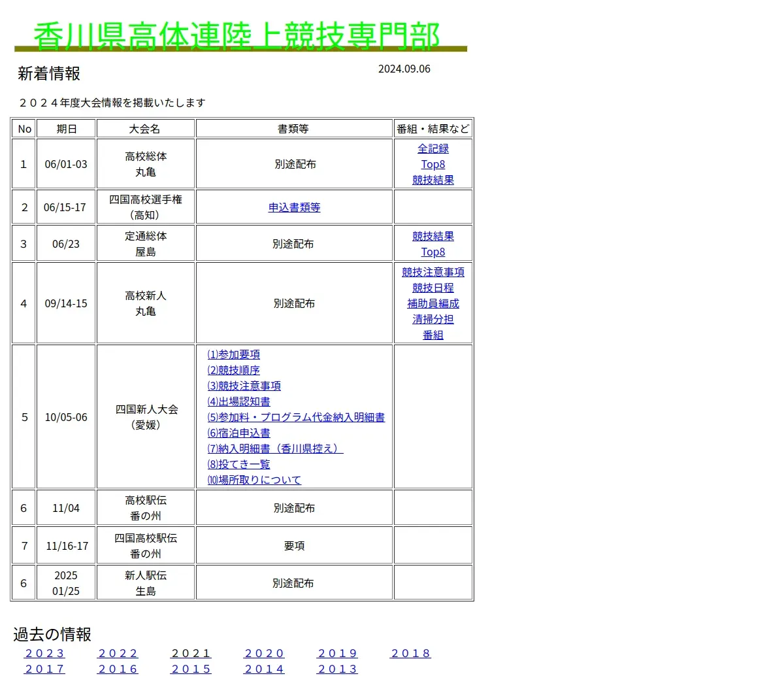This screenshot has height=676, width=784.
Task: Click the 高校駅伝 番の州 event cell
Action: (146, 508)
